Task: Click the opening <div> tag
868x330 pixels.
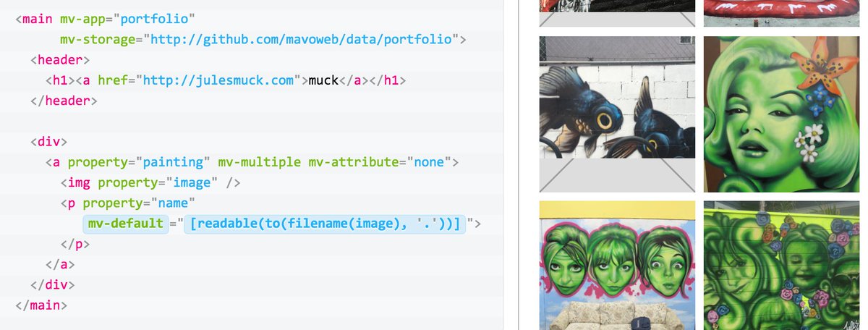Action: coord(48,141)
